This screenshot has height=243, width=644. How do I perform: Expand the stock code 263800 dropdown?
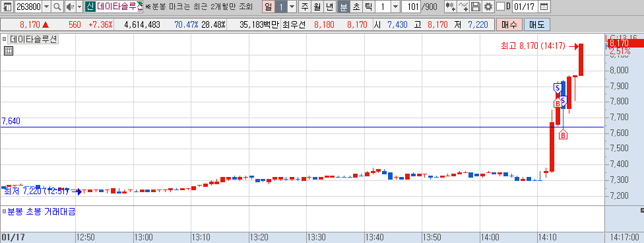pos(46,7)
